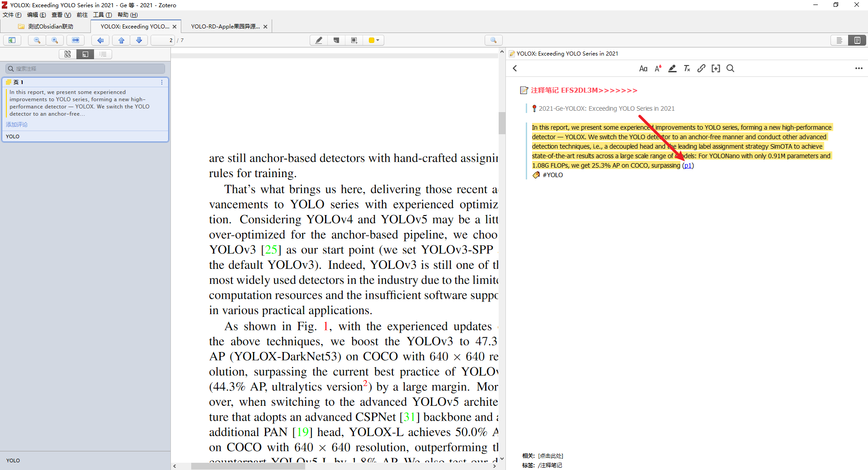Open the Edit menu
The image size is (868, 470).
coord(37,15)
